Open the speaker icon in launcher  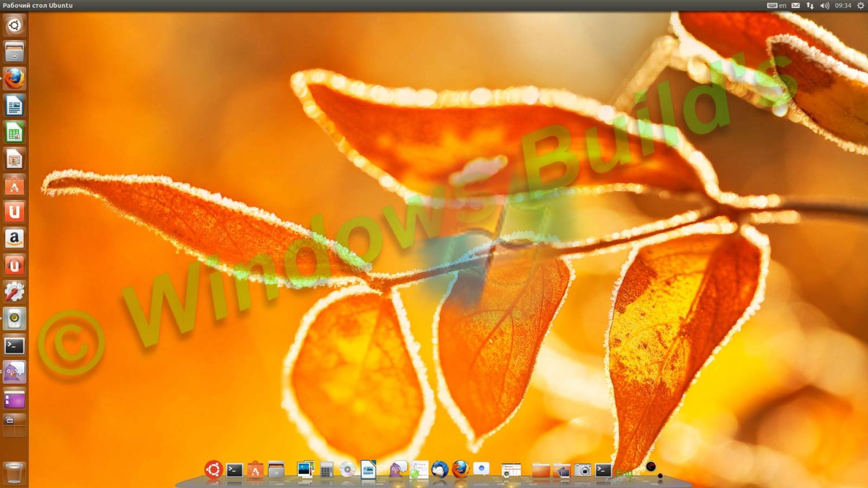(x=14, y=318)
